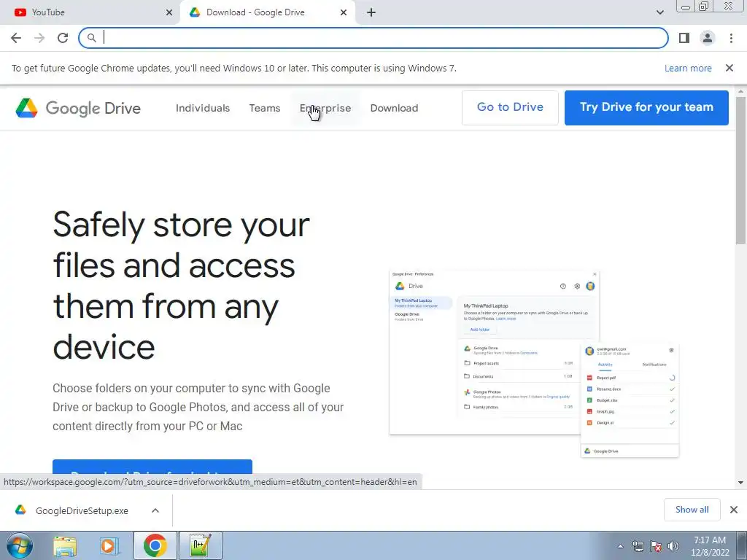Open Chrome's three-dot menu
Image resolution: width=747 pixels, height=560 pixels.
(x=731, y=38)
